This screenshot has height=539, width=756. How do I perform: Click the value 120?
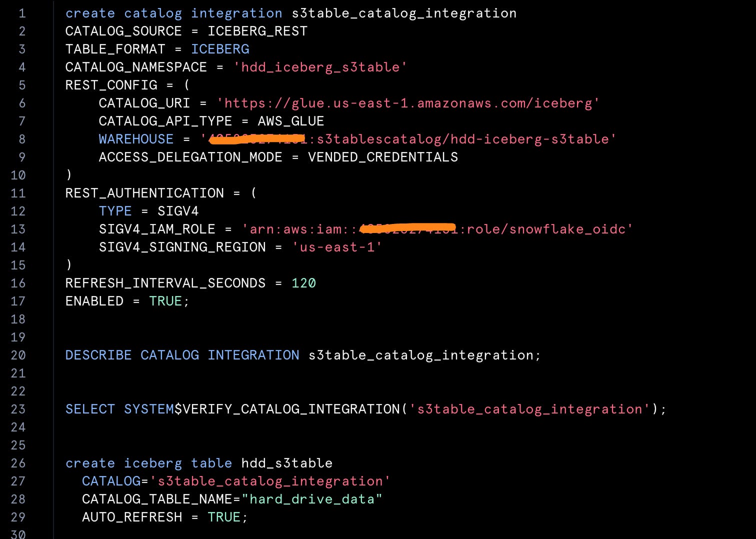point(303,283)
